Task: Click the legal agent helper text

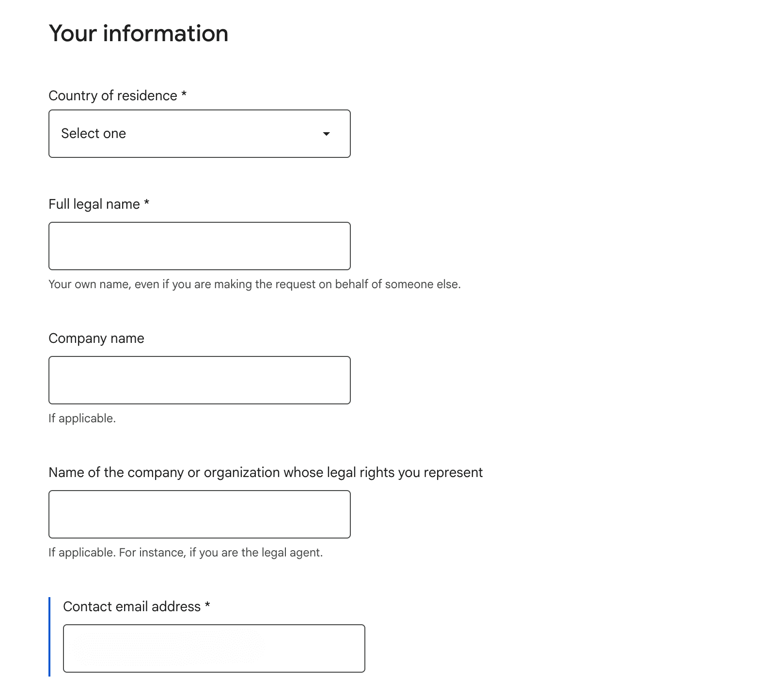Action: [186, 552]
